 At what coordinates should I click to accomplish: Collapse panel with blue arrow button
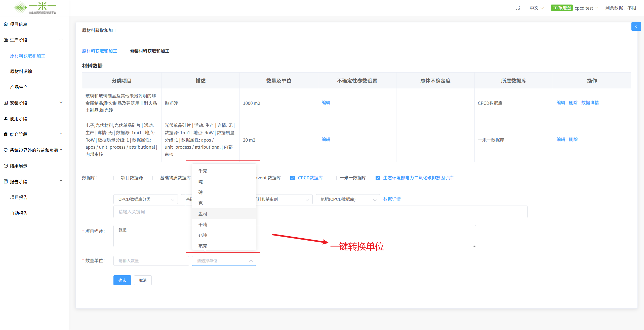[636, 26]
